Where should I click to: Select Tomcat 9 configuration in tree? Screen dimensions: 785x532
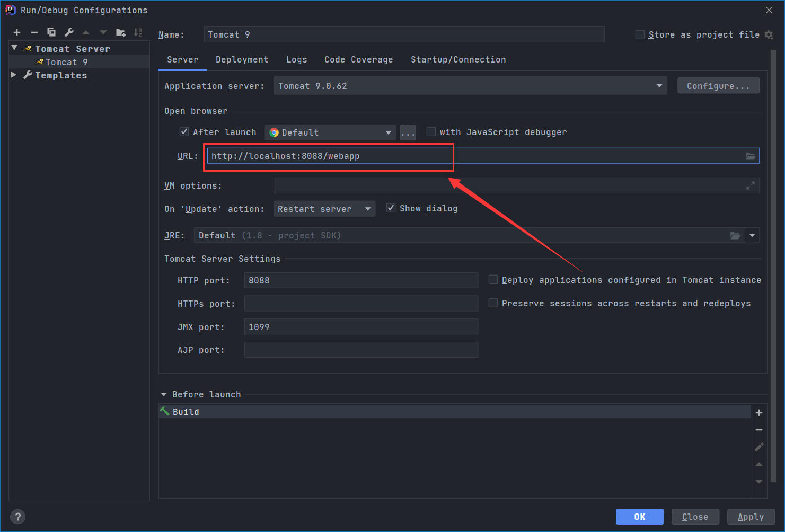80,62
